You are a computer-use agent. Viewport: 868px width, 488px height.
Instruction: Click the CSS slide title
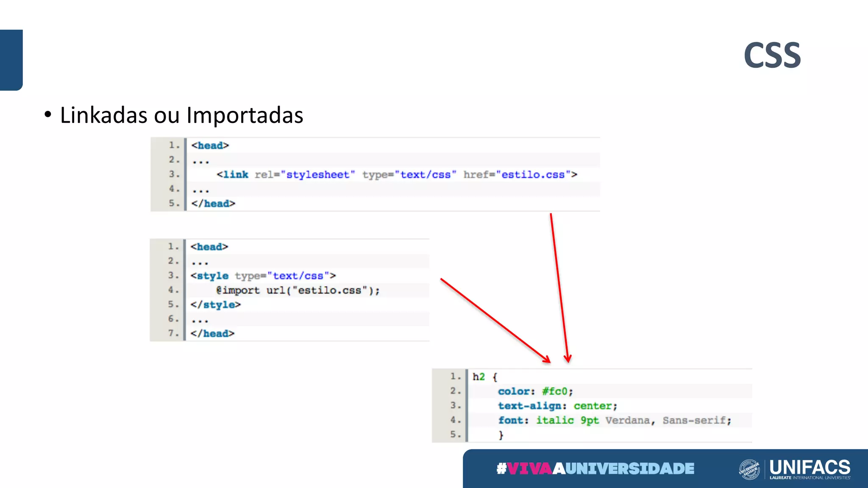(772, 55)
